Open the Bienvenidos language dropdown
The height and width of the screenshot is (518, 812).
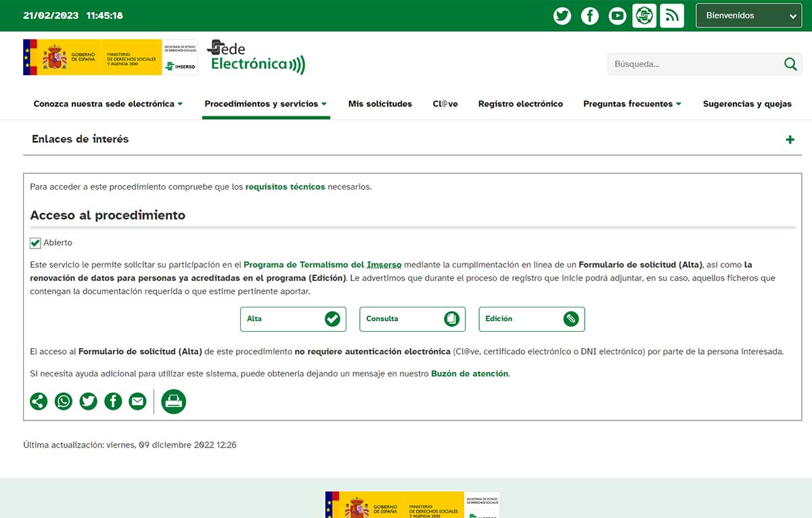click(748, 16)
